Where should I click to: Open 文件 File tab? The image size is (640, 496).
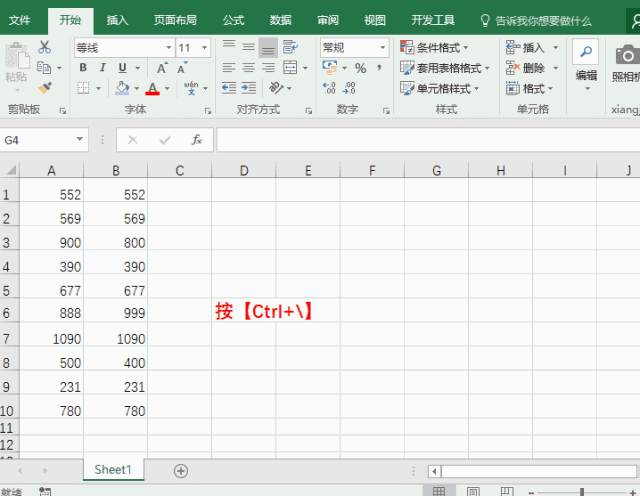pos(19,20)
